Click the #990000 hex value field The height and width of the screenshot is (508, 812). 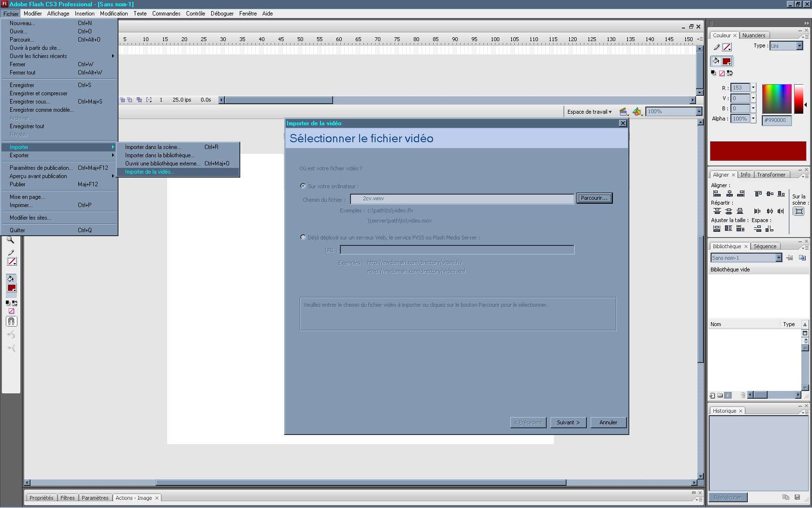click(777, 120)
